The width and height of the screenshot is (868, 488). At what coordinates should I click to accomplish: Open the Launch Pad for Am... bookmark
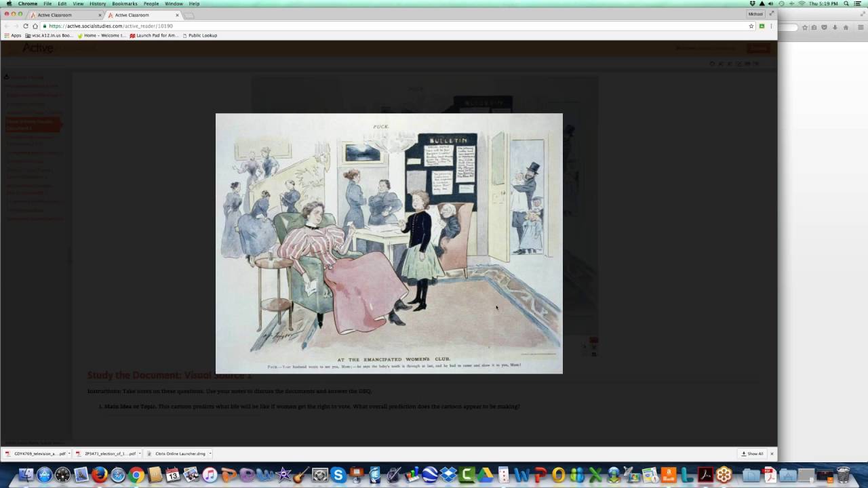tap(154, 35)
